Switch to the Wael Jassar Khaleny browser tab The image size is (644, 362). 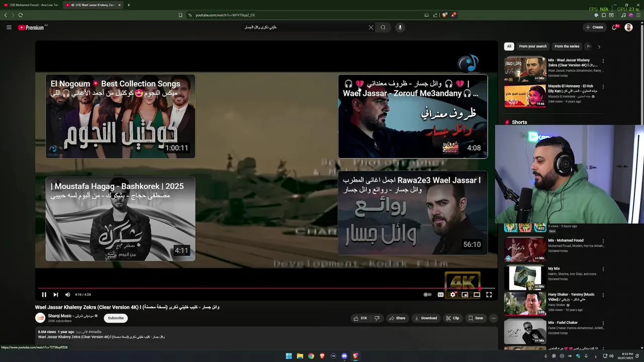[93, 5]
